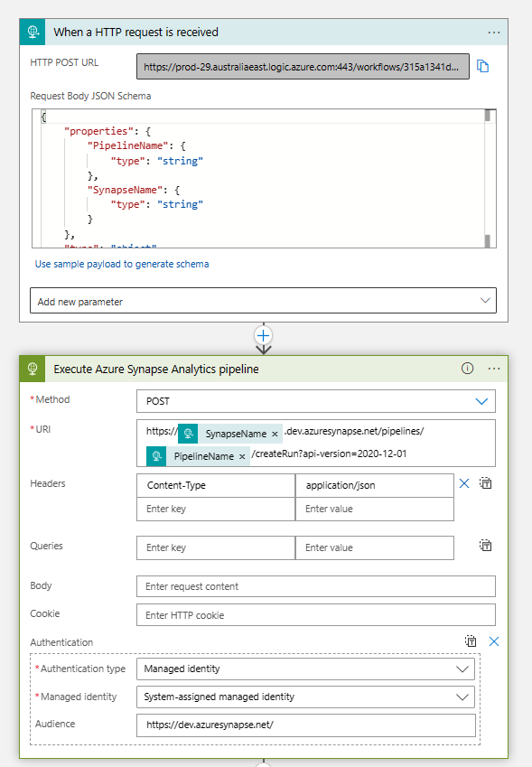Open ellipsis menu of Synapse pipeline action
The width and height of the screenshot is (532, 767).
click(x=494, y=369)
